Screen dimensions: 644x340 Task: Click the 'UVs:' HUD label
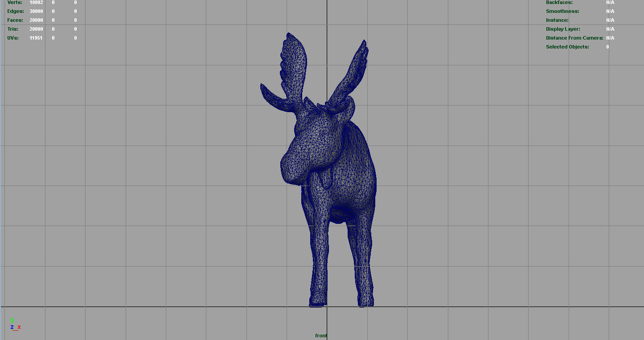[13, 38]
